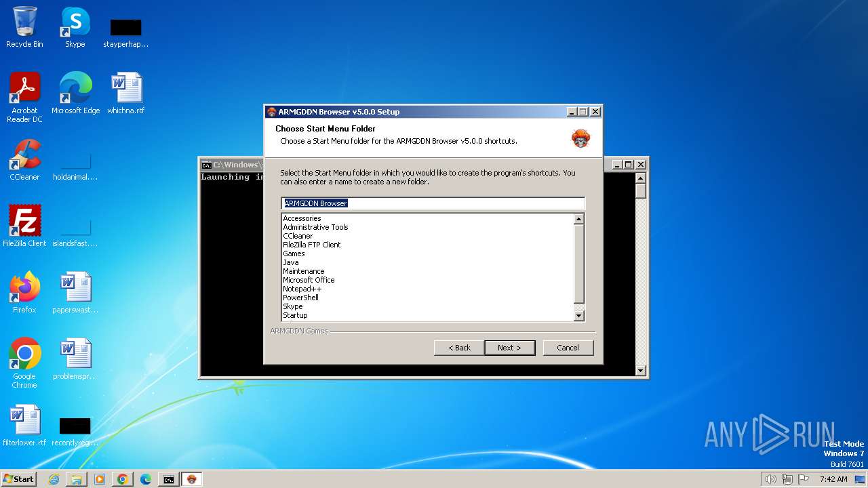Switch to command prompt taskbar button
Screen dimensions: 868x488
click(169, 479)
